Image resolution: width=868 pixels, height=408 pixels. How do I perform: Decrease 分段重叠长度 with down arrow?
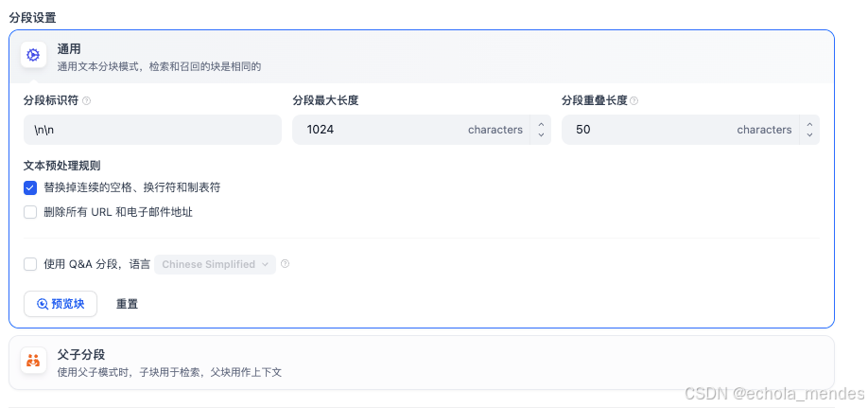click(809, 135)
